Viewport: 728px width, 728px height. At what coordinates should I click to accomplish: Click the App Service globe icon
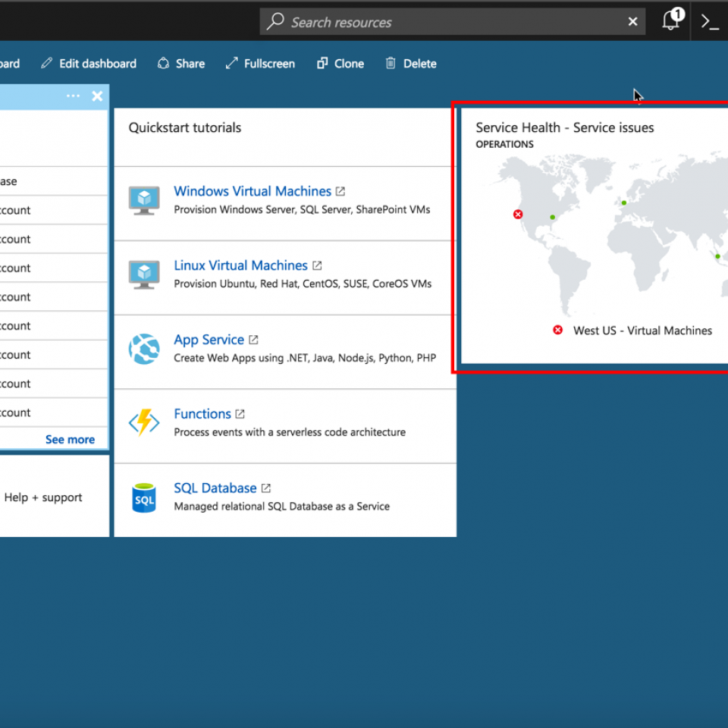coord(144,349)
